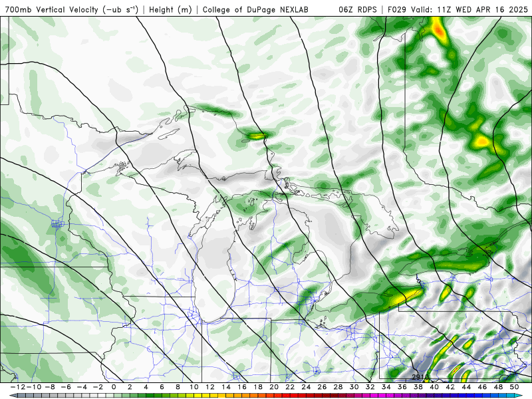Click the '-4' value on the color scale
Viewport: 532px width, 399px height.
(80, 387)
